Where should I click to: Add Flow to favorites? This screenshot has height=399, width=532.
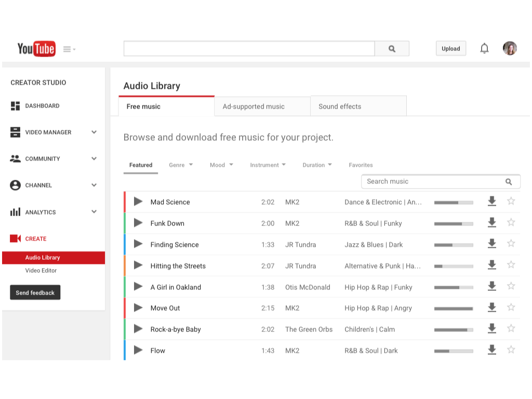point(511,350)
